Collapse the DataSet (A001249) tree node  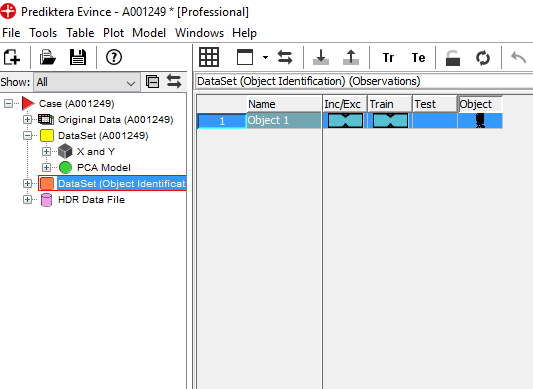(x=28, y=135)
